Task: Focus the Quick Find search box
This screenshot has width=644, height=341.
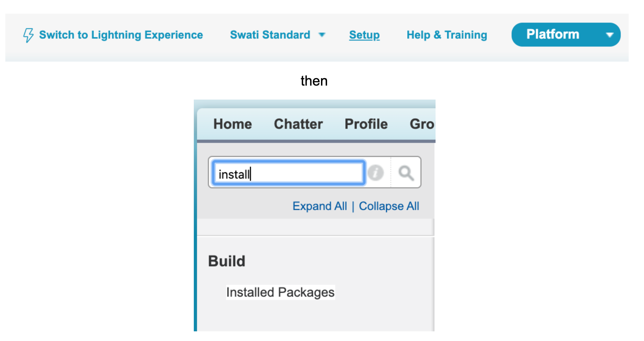Action: [x=288, y=173]
